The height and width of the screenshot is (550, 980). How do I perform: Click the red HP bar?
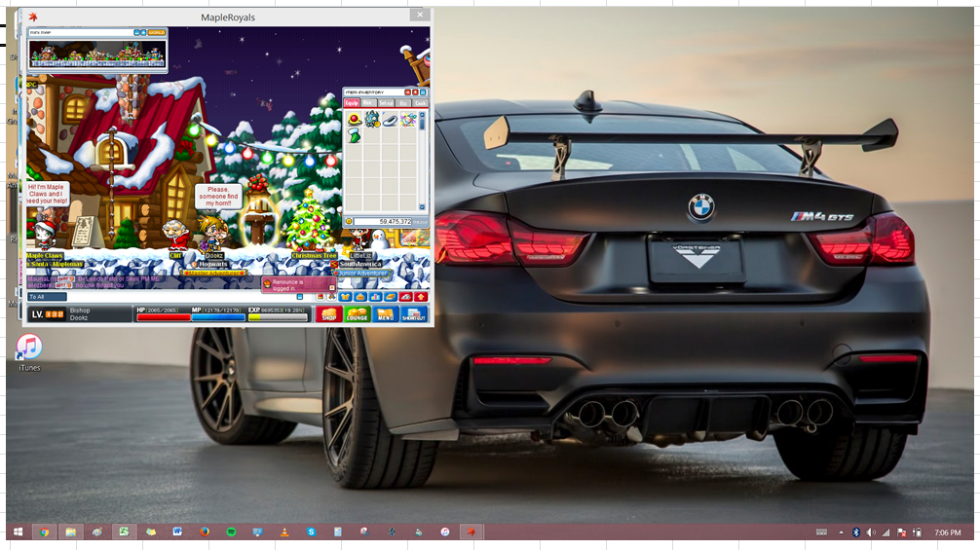click(x=163, y=317)
